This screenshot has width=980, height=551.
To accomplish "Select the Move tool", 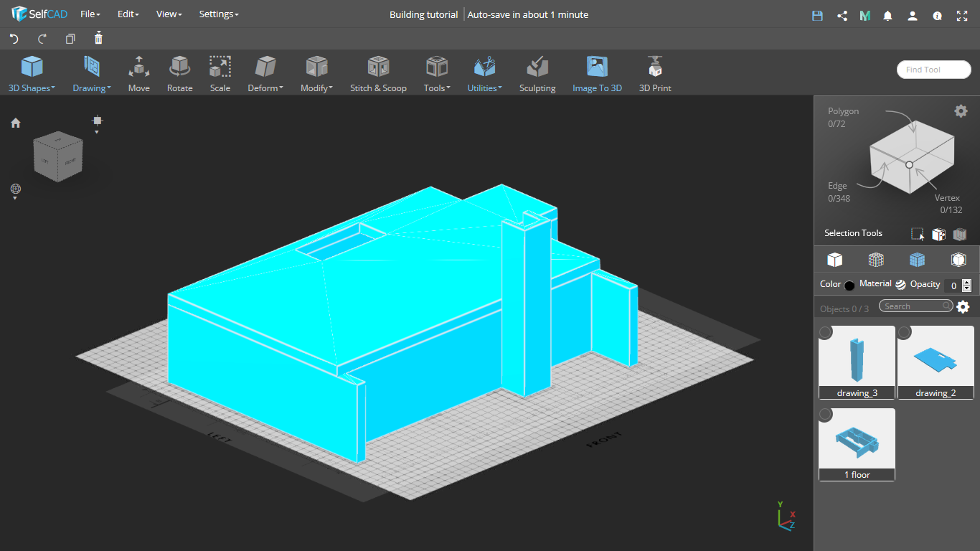I will pos(139,75).
